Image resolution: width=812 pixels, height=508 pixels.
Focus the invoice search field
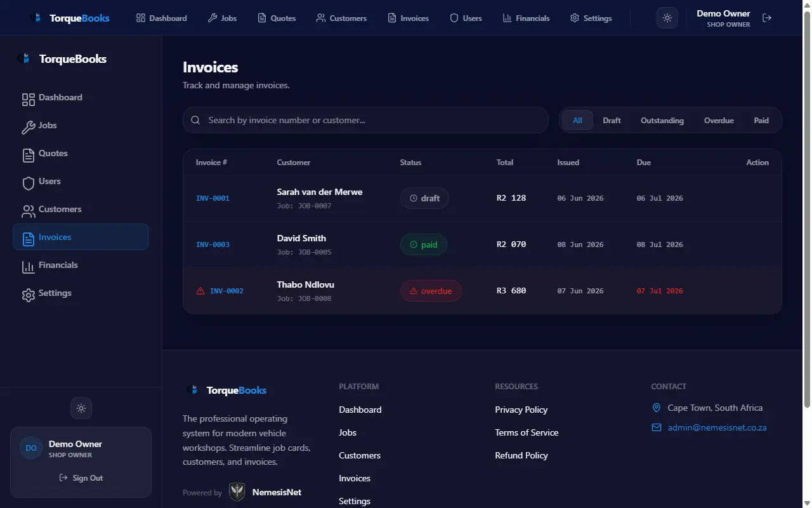(365, 120)
